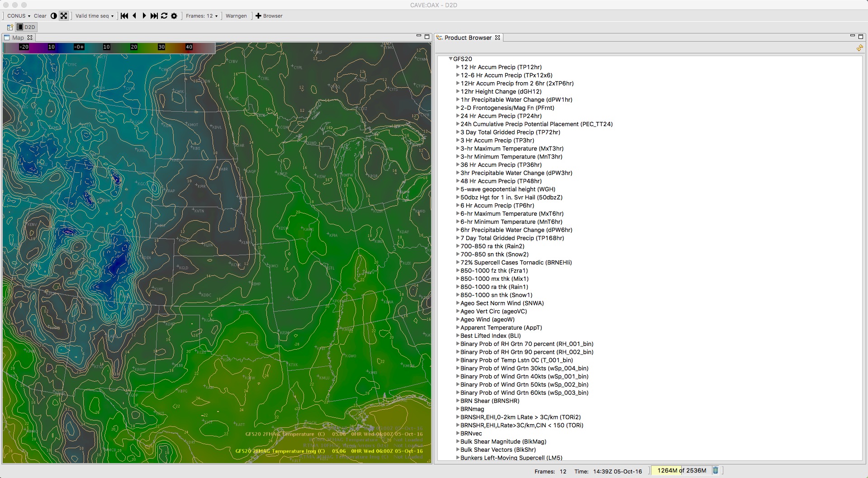Click the Clear button

click(x=40, y=16)
